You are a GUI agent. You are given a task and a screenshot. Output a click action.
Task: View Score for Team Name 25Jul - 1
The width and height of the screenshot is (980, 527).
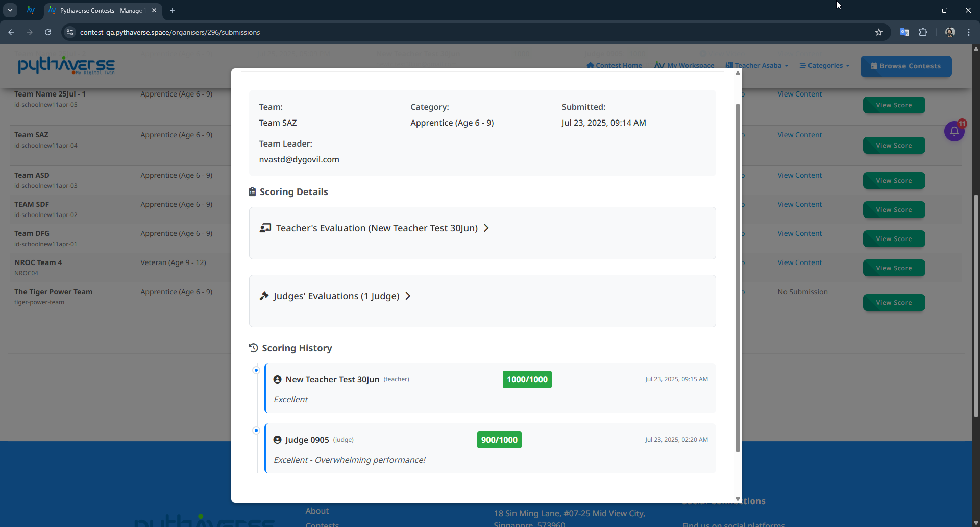[x=894, y=105]
